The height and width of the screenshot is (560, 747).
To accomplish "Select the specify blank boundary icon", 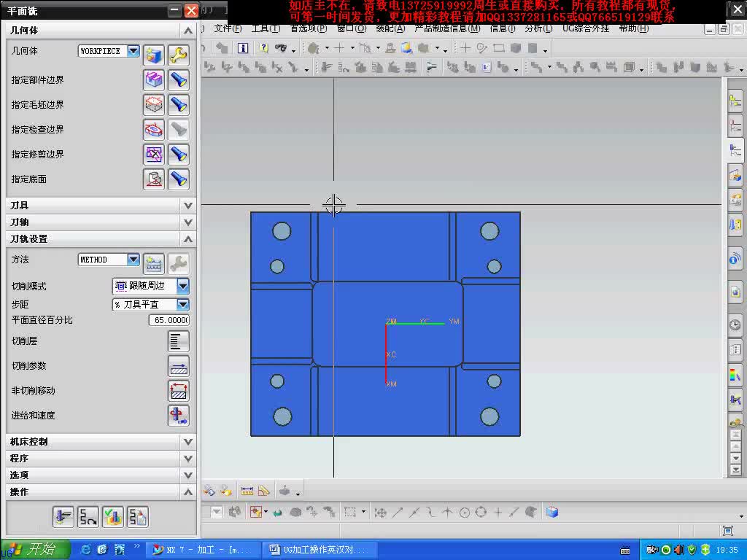I will pos(153,105).
